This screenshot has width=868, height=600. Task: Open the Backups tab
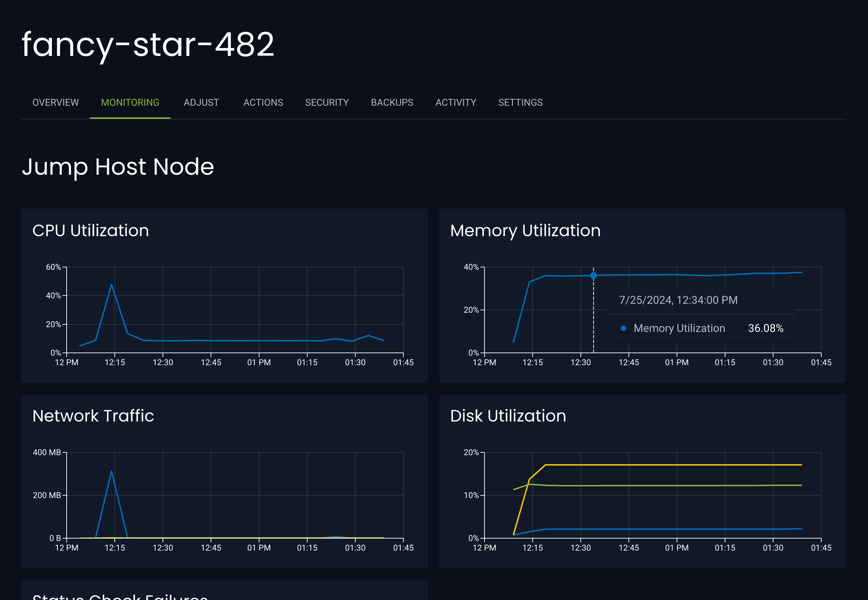coord(392,102)
